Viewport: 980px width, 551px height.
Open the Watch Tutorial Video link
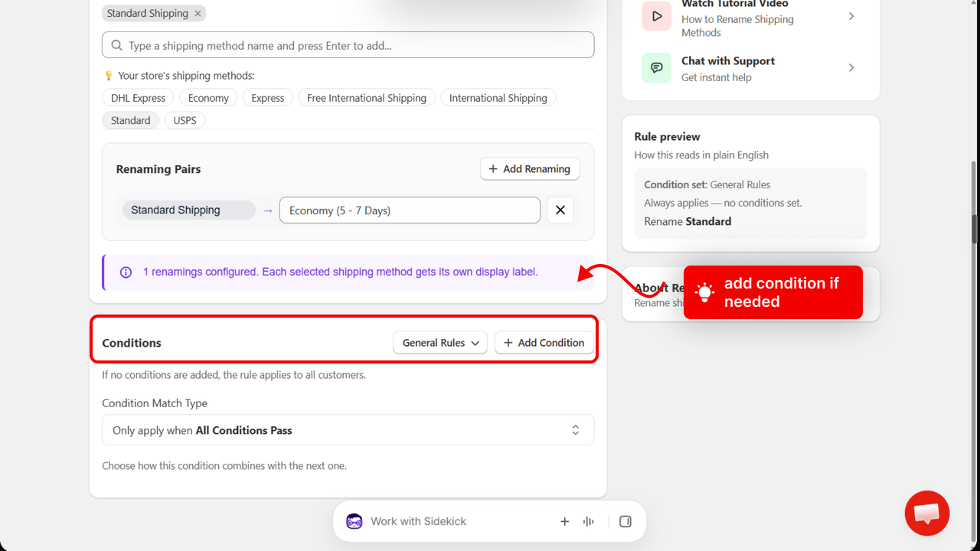point(751,17)
